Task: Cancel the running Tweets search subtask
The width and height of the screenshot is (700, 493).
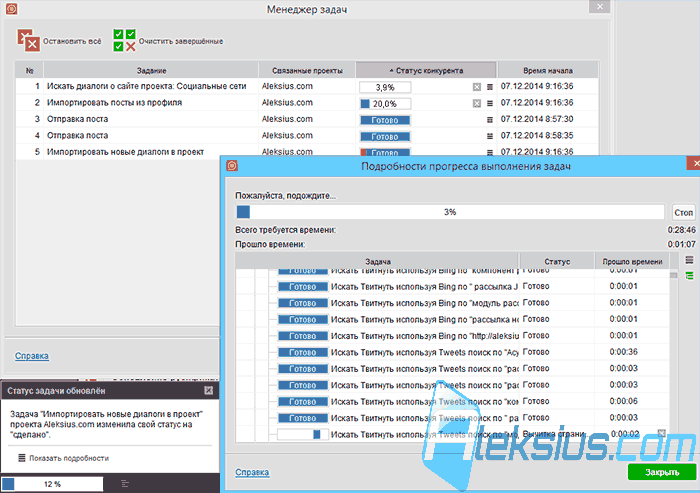Action: coord(662,433)
